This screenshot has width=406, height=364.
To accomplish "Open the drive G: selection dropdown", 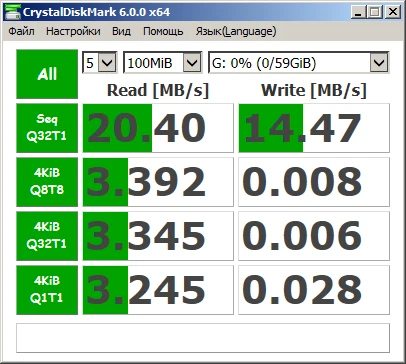I will (298, 62).
